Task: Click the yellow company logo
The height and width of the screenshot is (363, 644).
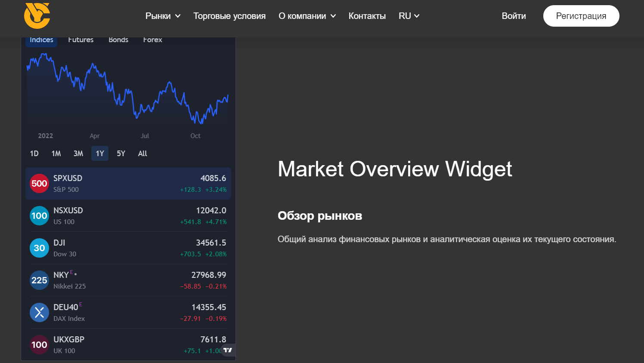Action: coord(37,15)
